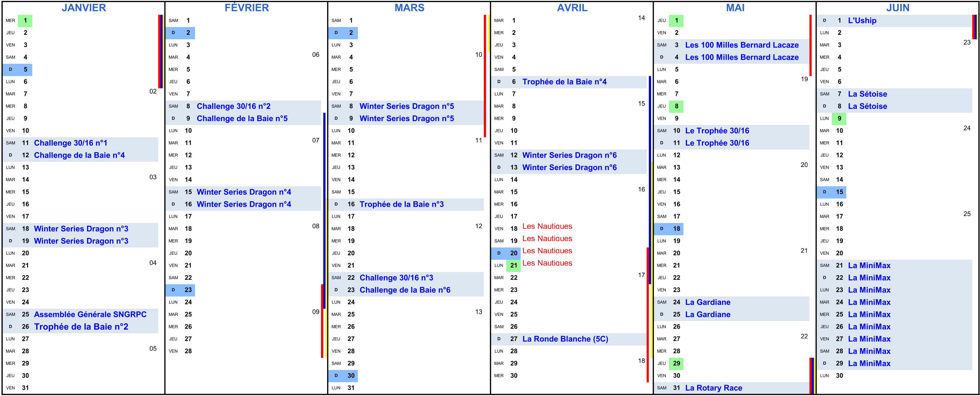This screenshot has height=396, width=980.
Task: Select blue Sunday cell March 30
Action: (x=343, y=376)
